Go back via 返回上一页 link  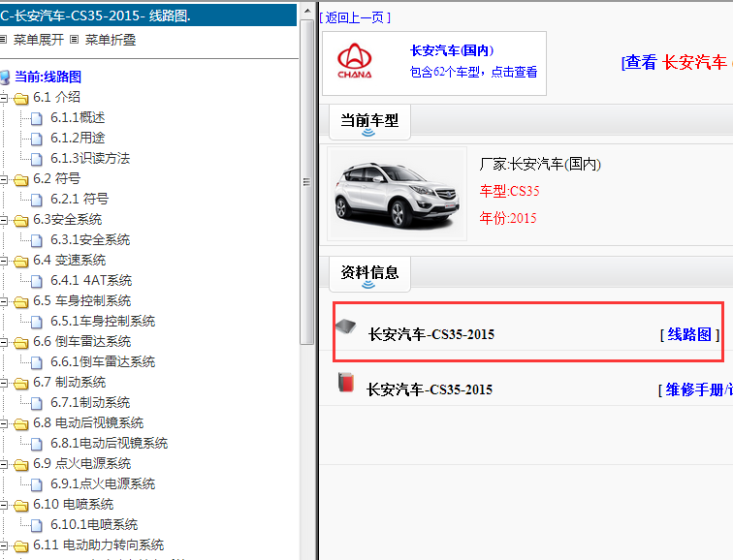click(x=355, y=17)
